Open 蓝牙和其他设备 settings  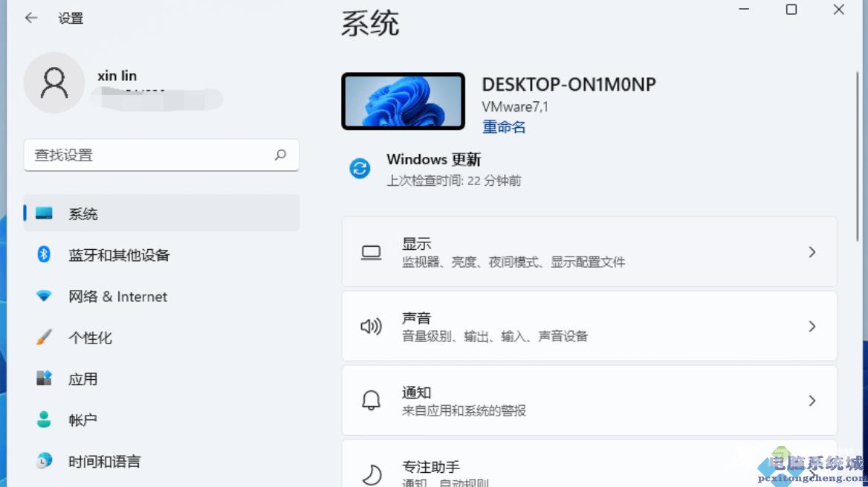pyautogui.click(x=162, y=254)
